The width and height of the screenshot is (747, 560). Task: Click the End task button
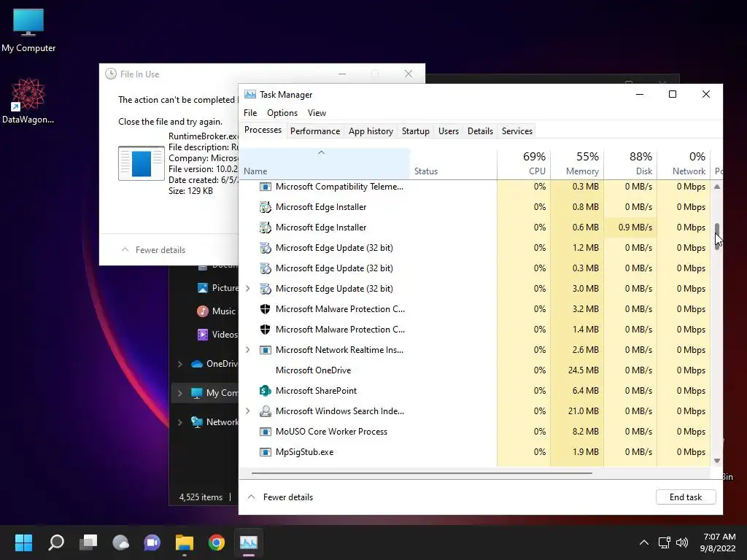(686, 497)
